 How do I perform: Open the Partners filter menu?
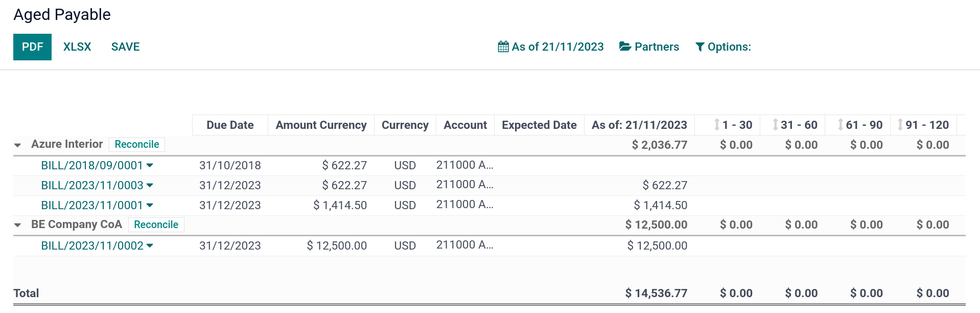pyautogui.click(x=657, y=47)
